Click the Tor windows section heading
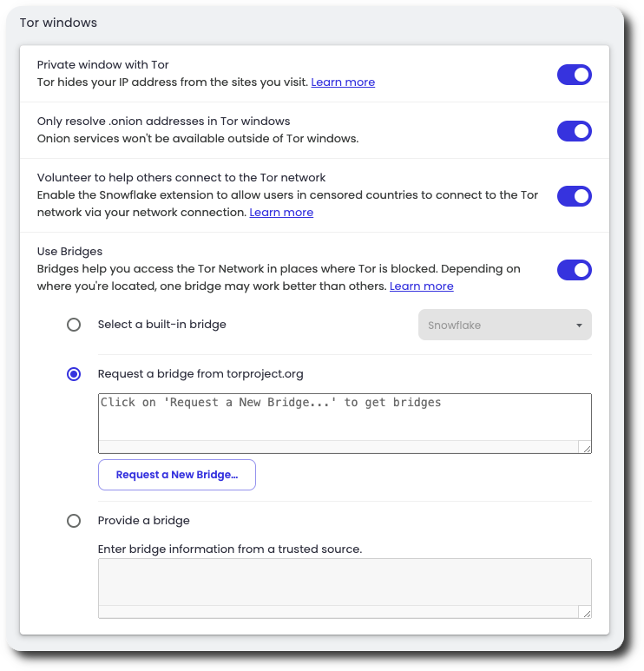Screen dimensions: 644x671 (x=58, y=23)
